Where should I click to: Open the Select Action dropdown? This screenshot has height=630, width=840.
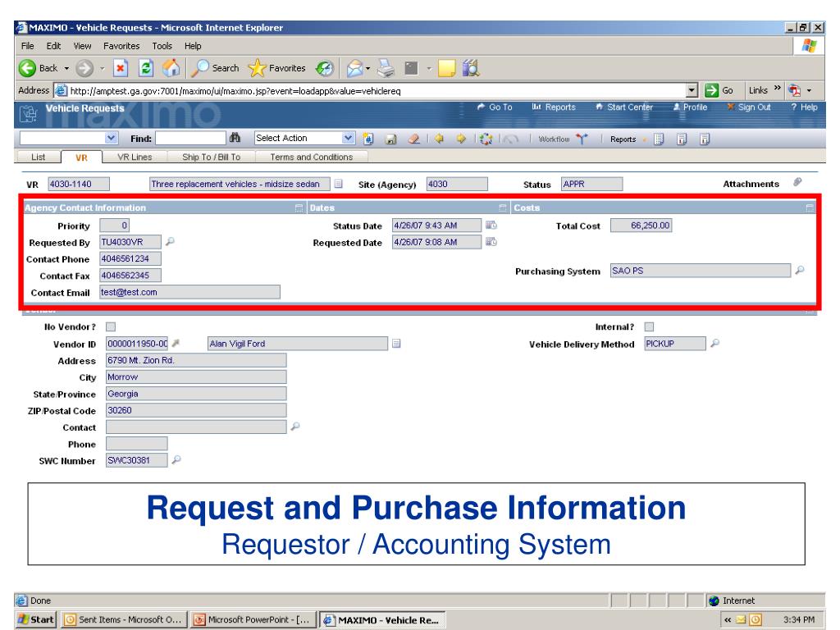coord(348,138)
